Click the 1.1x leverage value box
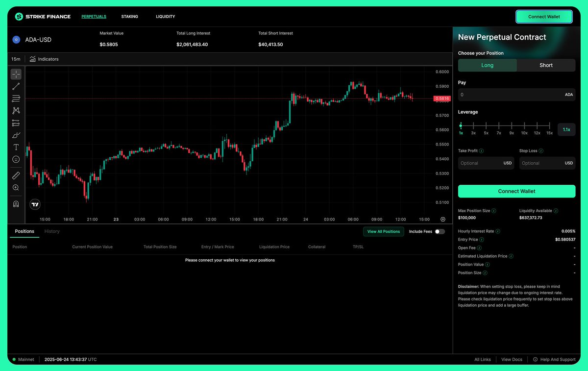This screenshot has height=371, width=588. [x=566, y=129]
